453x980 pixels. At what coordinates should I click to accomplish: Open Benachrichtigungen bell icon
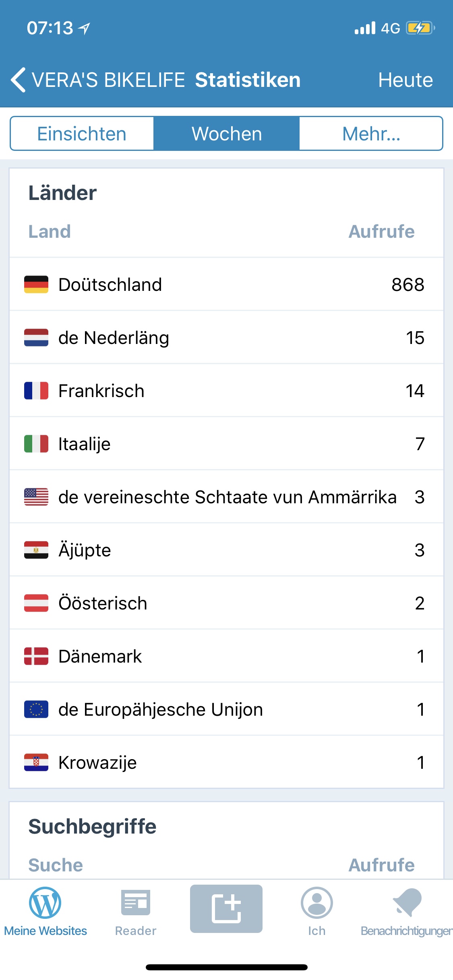pyautogui.click(x=407, y=903)
